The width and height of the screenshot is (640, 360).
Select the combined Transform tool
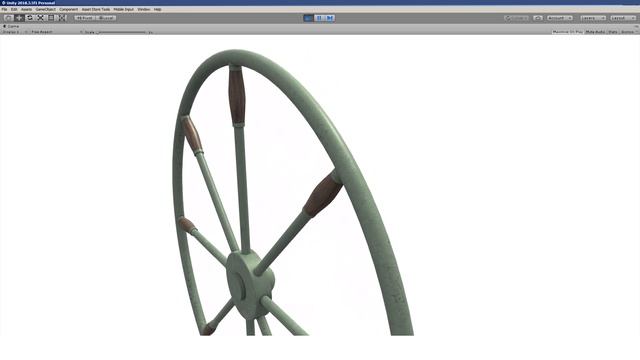tap(62, 18)
